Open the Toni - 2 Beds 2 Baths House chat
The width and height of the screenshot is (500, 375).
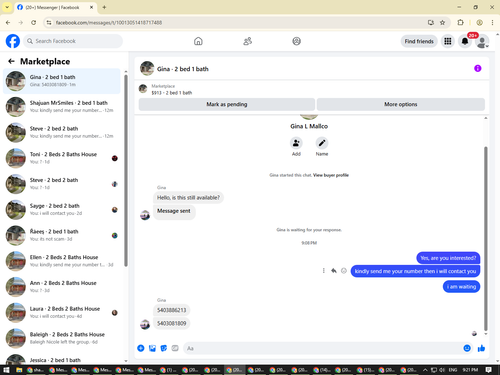point(62,158)
